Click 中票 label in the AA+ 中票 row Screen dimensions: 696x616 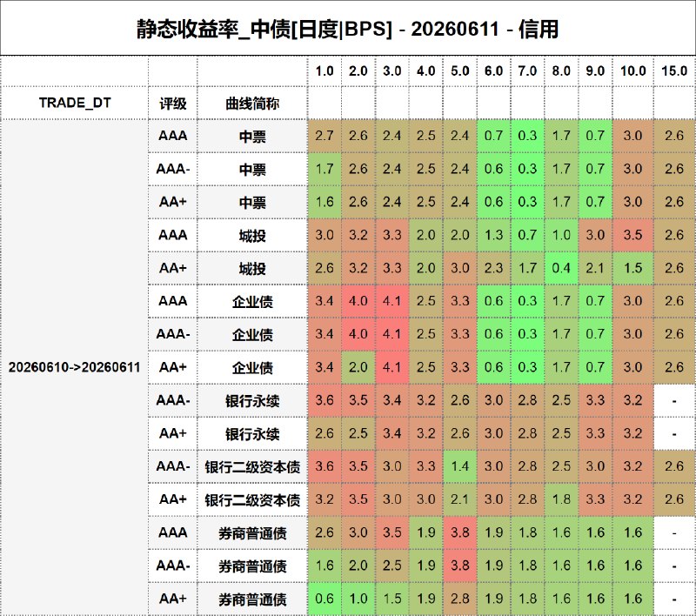point(252,203)
